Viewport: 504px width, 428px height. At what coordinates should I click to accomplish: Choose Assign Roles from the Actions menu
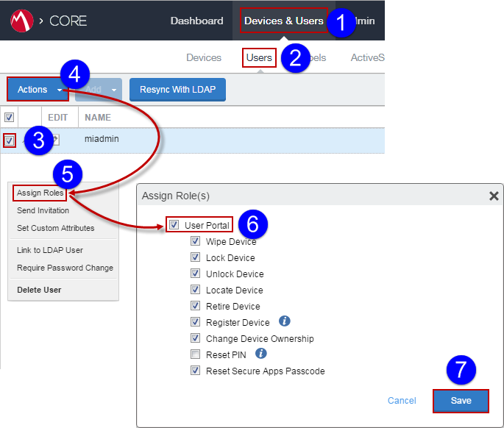(40, 193)
